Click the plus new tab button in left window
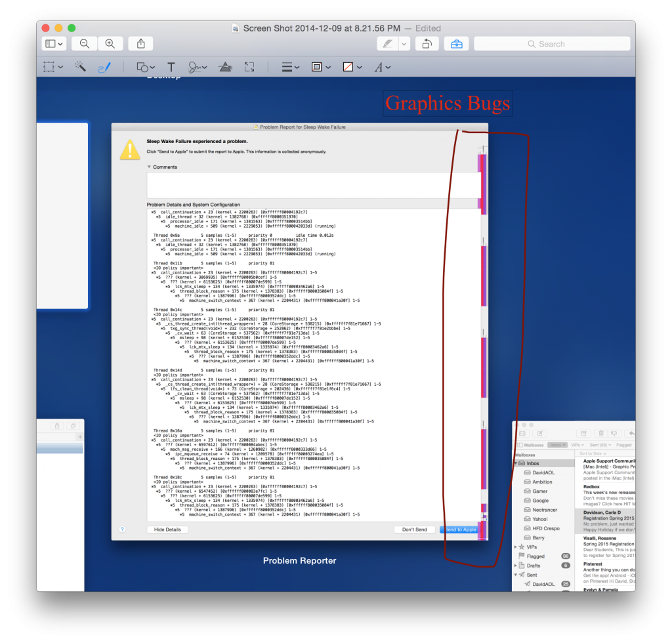The height and width of the screenshot is (643, 672). pyautogui.click(x=79, y=437)
